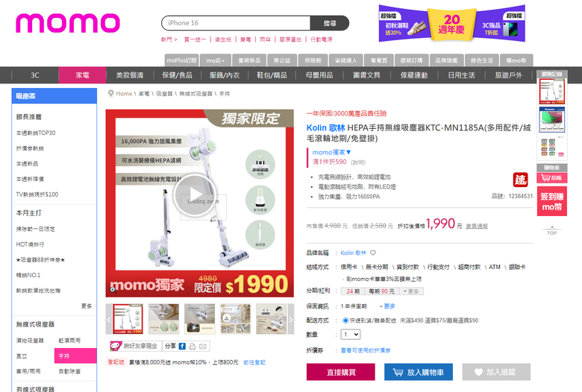Click the magnifier zoom icon on product image
Screen dimensions: 582x392
pos(113,290)
